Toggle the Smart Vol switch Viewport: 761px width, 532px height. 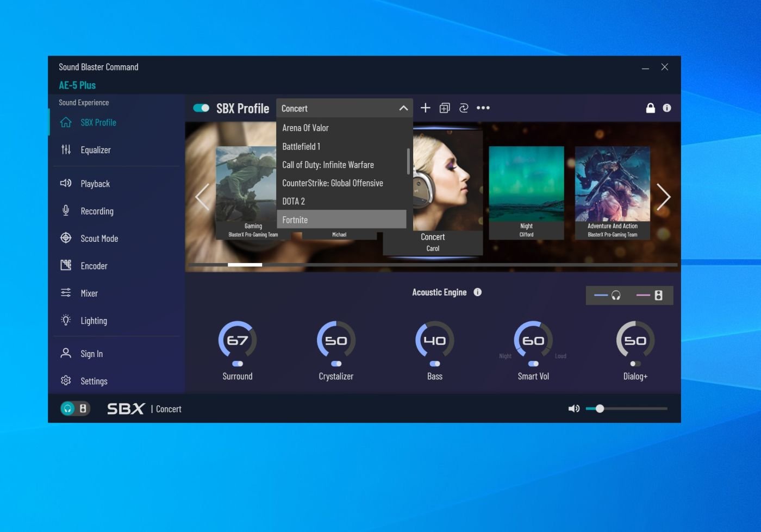click(x=533, y=364)
